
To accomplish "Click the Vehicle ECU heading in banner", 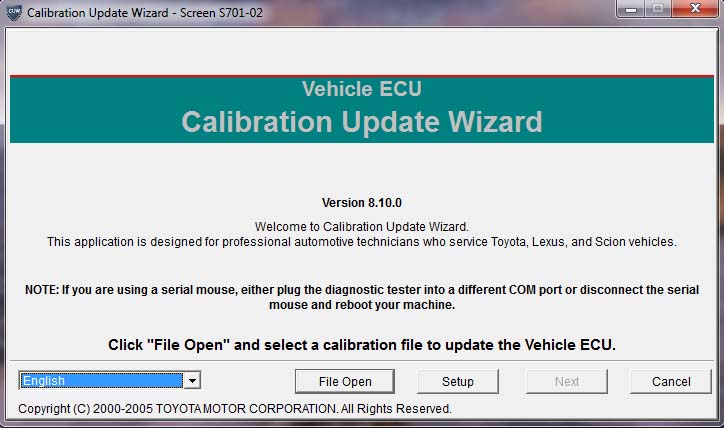I will pyautogui.click(x=362, y=89).
